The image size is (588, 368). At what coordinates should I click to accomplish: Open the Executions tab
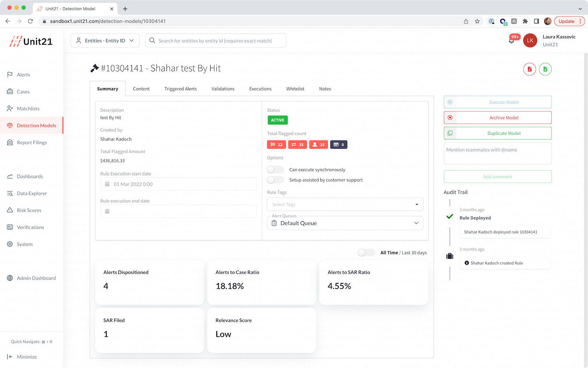(261, 89)
